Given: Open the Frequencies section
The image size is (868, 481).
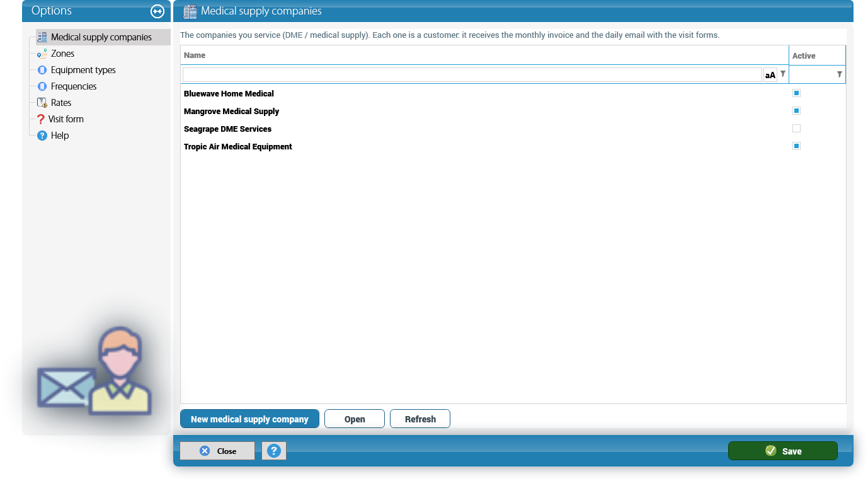Looking at the screenshot, I should click(x=74, y=86).
